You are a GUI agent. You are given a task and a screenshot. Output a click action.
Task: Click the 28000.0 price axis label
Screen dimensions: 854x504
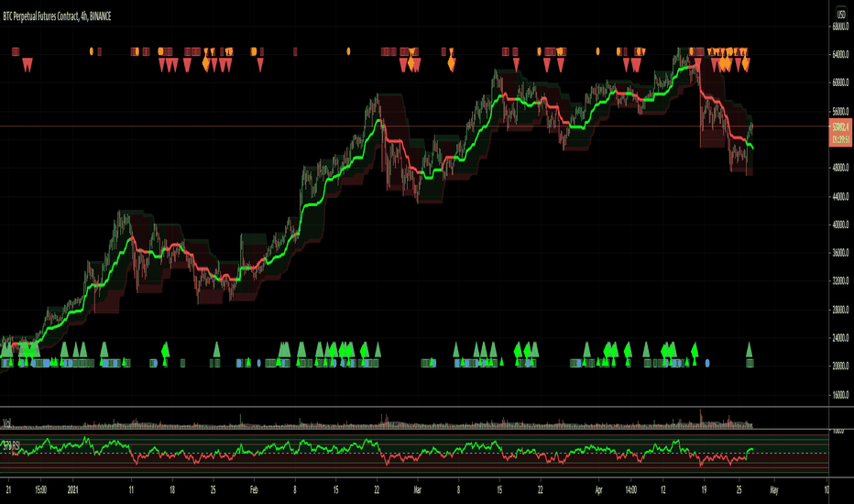tap(840, 310)
